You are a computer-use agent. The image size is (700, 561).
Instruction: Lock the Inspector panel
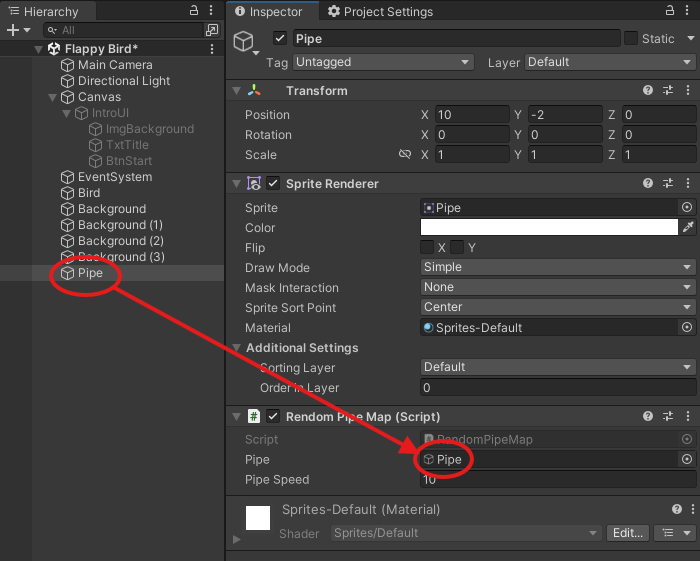click(670, 10)
